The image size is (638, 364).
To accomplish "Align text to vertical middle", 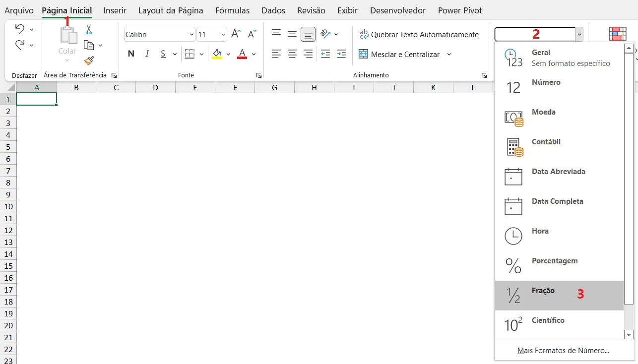I will point(292,34).
